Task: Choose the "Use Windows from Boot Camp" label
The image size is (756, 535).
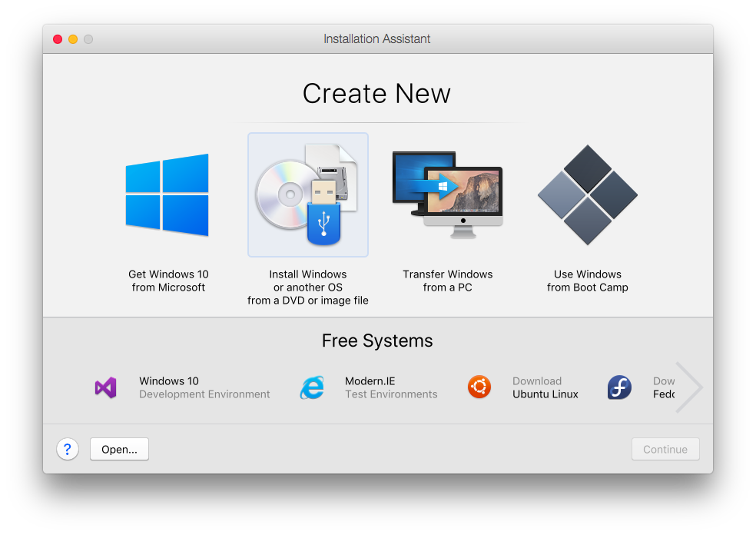Action: coord(587,281)
